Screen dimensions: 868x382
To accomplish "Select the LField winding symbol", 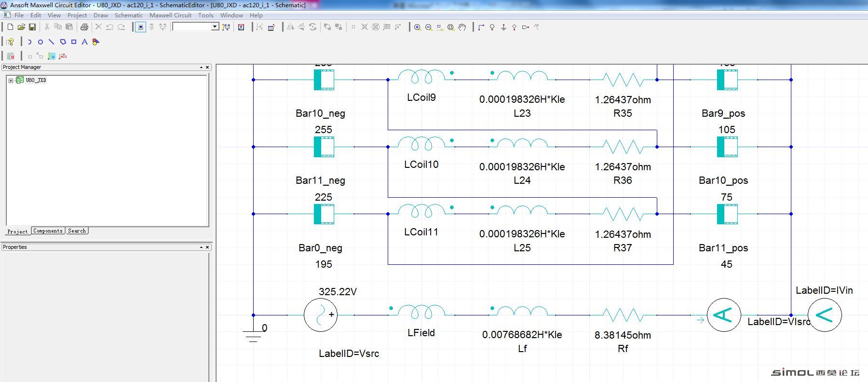I will pyautogui.click(x=421, y=312).
